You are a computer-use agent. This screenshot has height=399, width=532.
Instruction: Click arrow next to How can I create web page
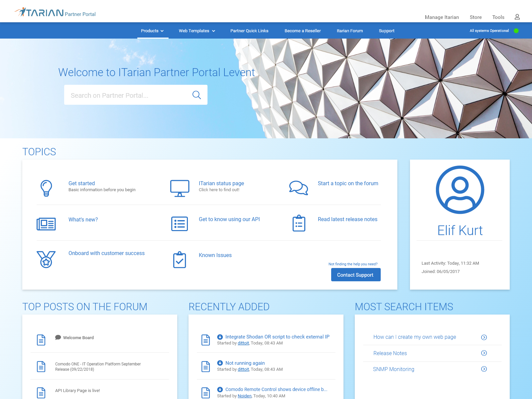(x=484, y=337)
